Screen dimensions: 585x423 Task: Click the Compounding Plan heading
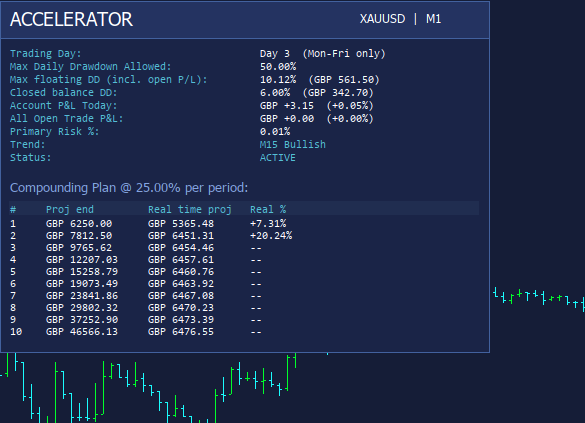coord(129,188)
